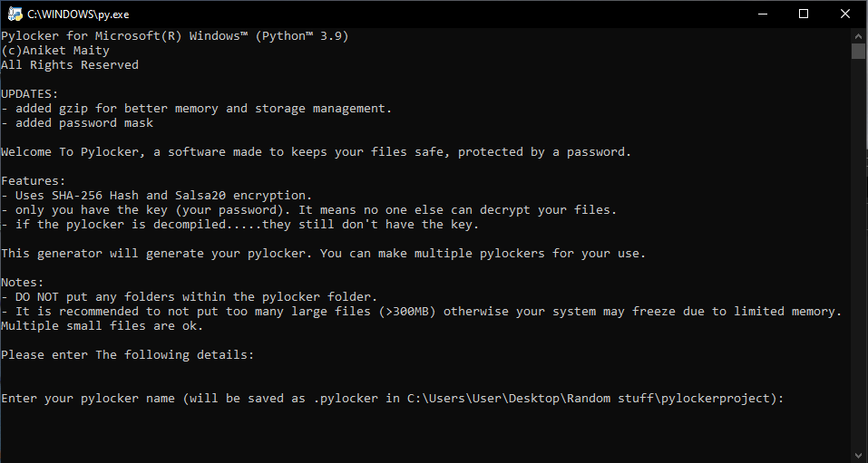
Task: Click the line 'Pylocker for Microsoft(R) Windows'
Action: click(x=175, y=36)
